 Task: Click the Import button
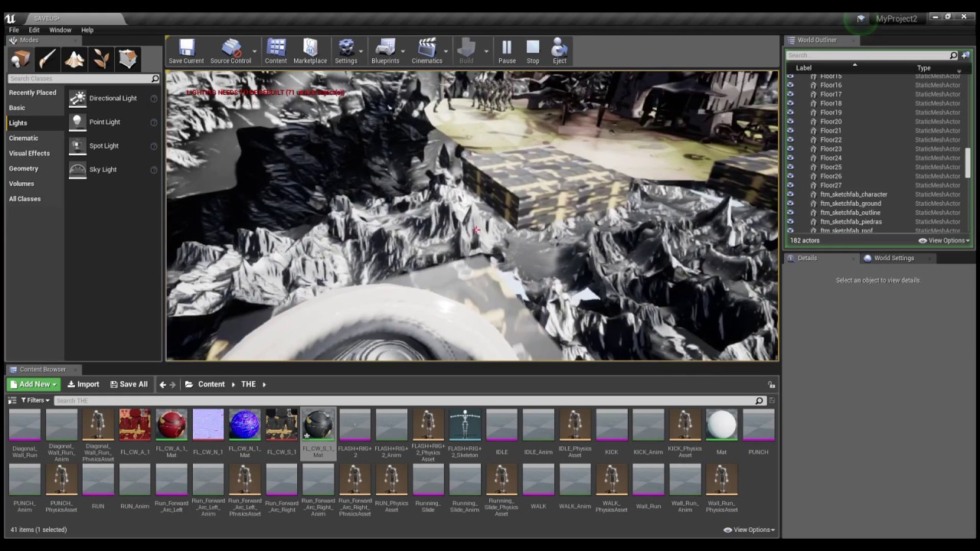coord(83,384)
